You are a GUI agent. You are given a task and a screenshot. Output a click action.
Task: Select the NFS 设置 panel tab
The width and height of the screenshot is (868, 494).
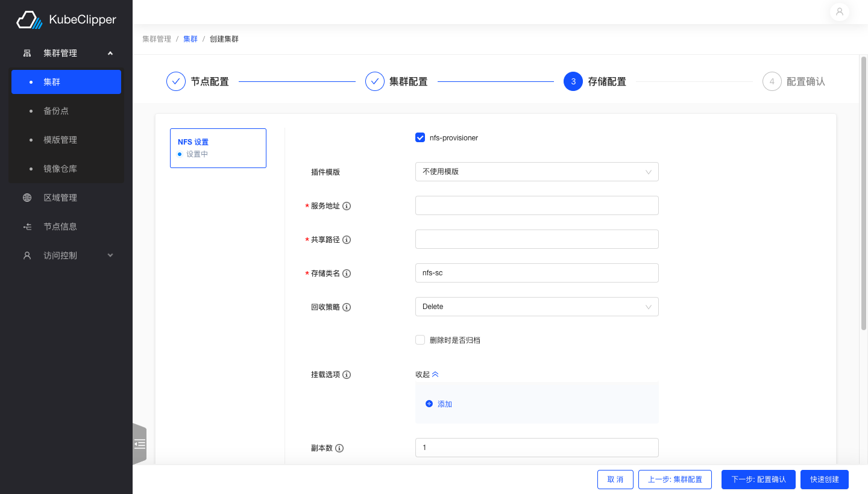coord(218,148)
